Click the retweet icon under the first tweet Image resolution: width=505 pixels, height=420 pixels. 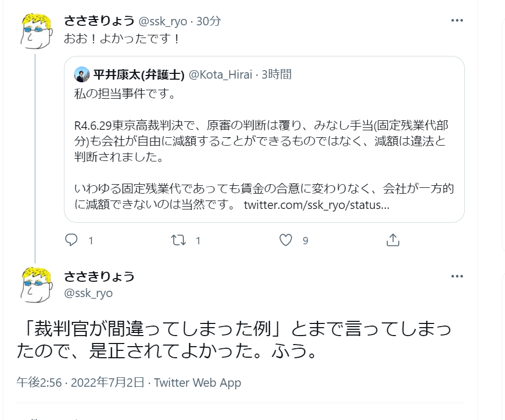tap(179, 241)
